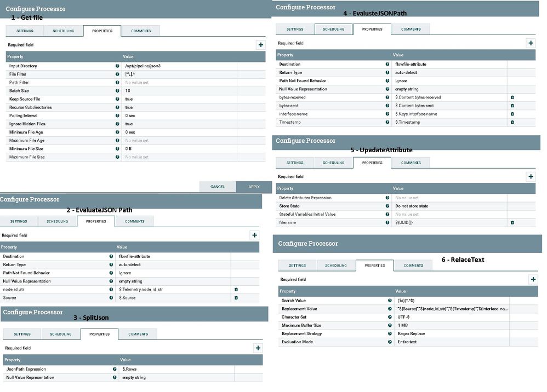Image resolution: width=547 pixels, height=392 pixels.
Task: Click plus icon in UpadateAttribute panel
Action: tap(531, 177)
